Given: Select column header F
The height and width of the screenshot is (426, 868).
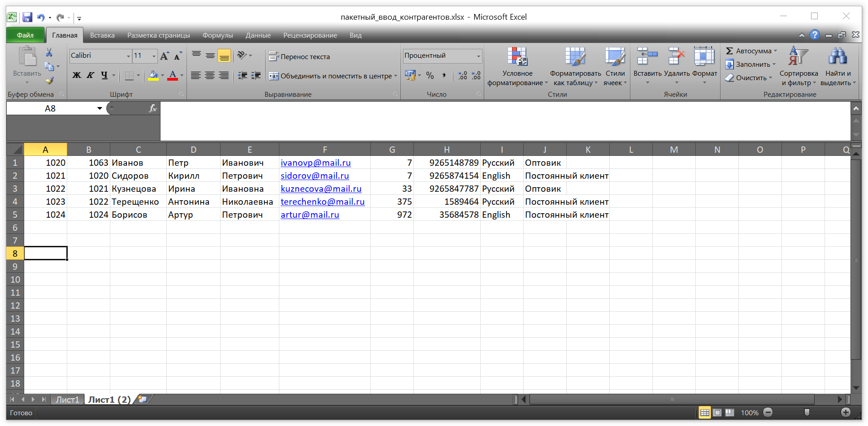Looking at the screenshot, I should click(x=325, y=150).
